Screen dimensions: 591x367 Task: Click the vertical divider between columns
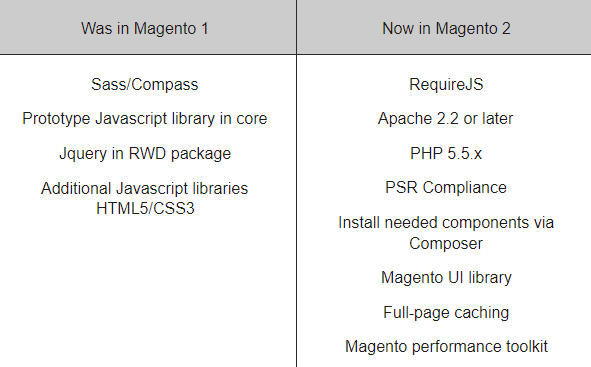297,211
